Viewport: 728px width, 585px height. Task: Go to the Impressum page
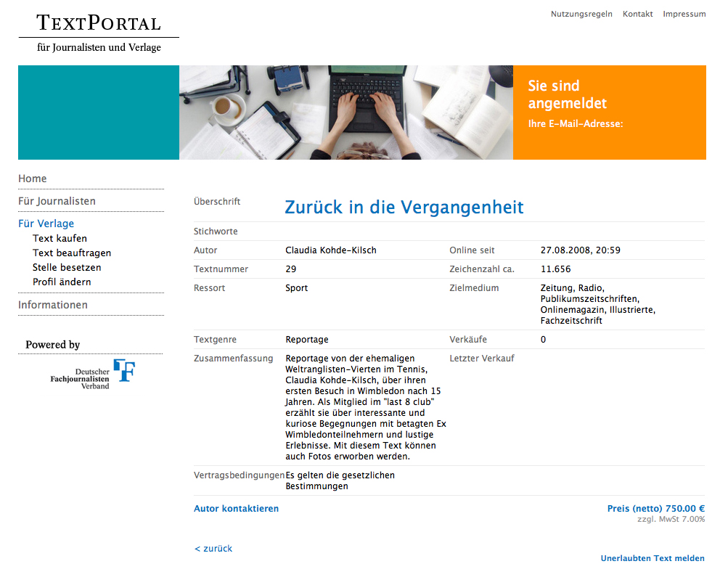click(684, 14)
